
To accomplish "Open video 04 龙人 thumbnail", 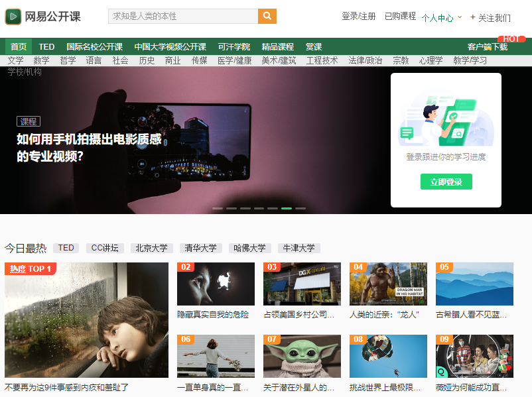I will (x=388, y=284).
